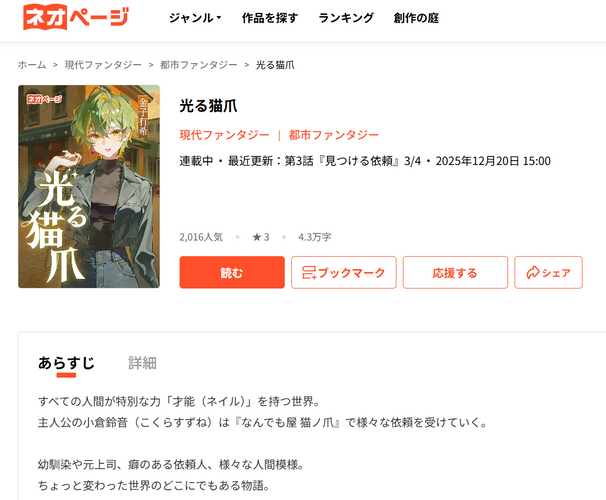The image size is (606, 500).
Task: Open 作品を探す in the navigation
Action: (x=270, y=18)
